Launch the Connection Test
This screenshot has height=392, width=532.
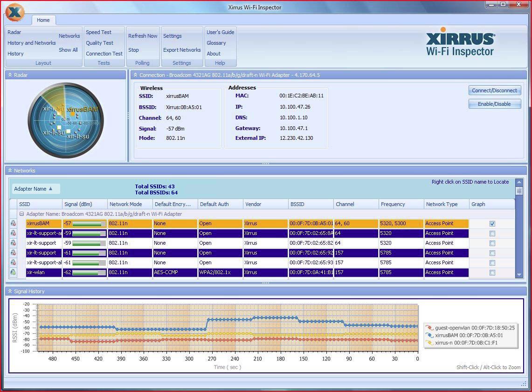pos(104,54)
